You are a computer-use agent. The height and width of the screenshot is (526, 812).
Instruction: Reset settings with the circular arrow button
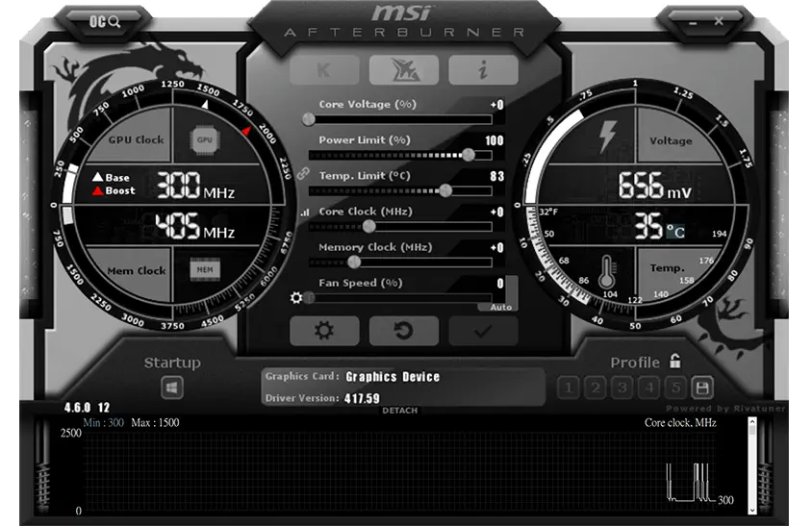pyautogui.click(x=404, y=331)
